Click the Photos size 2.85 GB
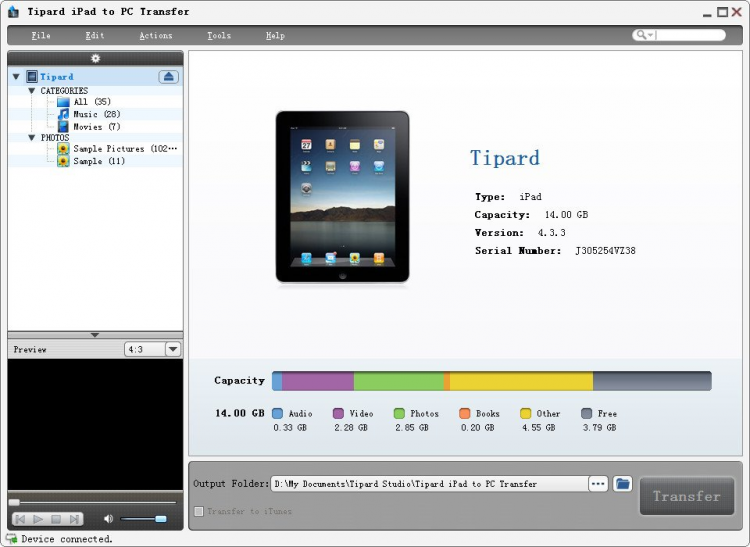 click(412, 427)
